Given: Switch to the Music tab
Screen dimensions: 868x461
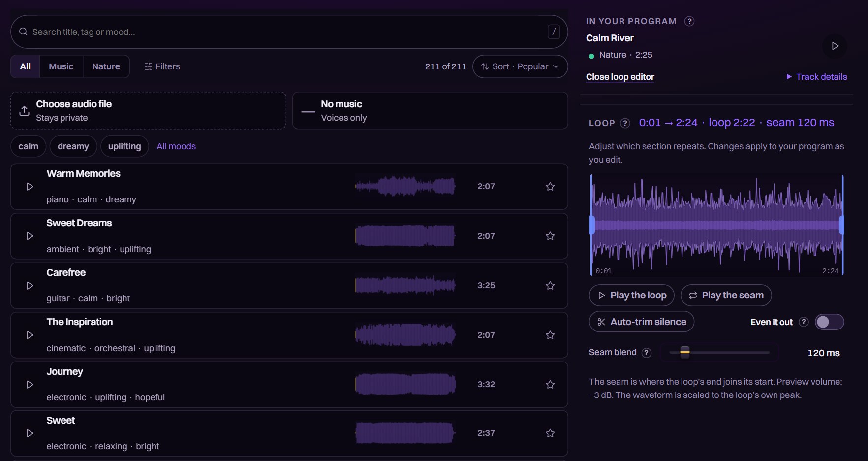Looking at the screenshot, I should click(x=61, y=66).
